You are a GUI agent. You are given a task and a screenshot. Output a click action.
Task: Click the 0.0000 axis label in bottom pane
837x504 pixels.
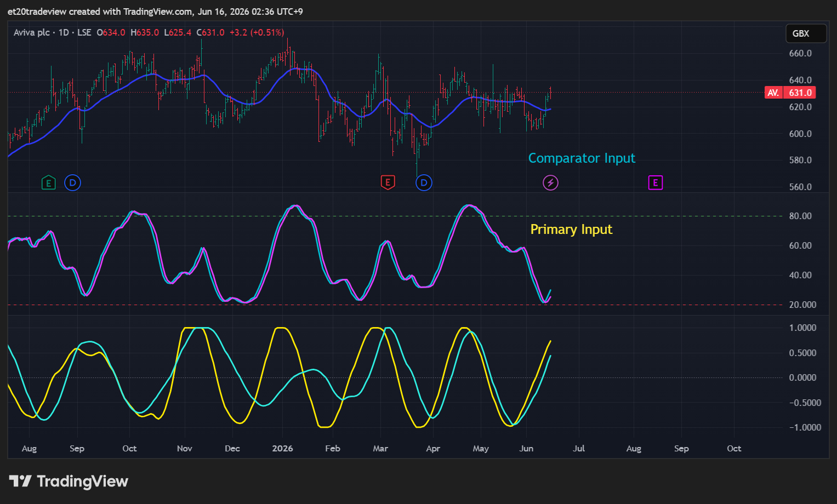coord(802,377)
